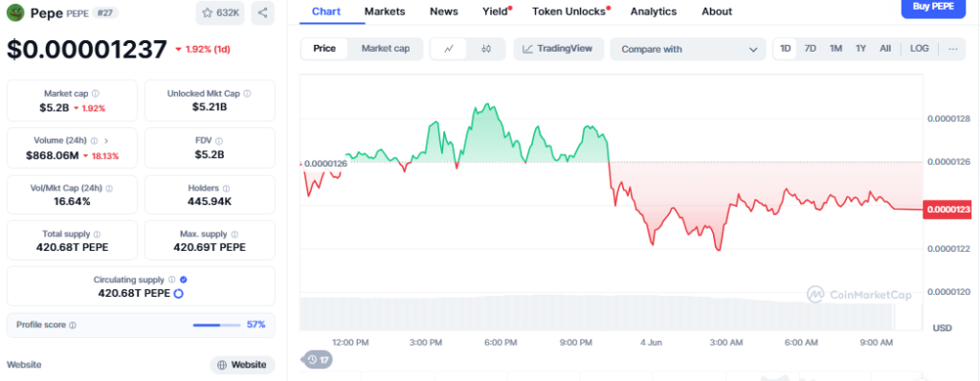Toggle LOG scale on the chart

point(920,49)
